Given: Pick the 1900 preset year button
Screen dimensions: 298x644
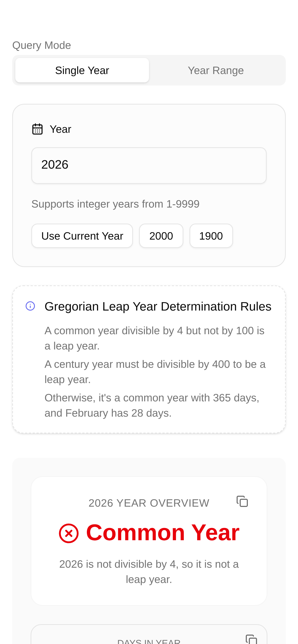Looking at the screenshot, I should click(x=211, y=236).
